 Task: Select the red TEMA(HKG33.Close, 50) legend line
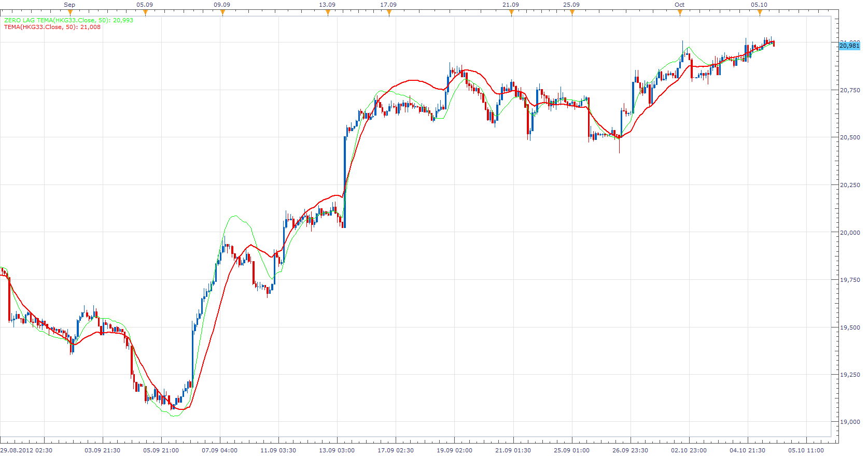tap(52, 27)
